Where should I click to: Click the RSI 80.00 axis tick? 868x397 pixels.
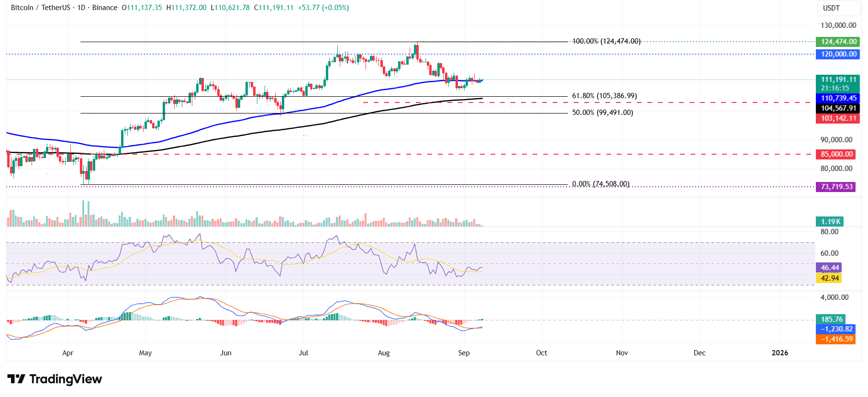(830, 232)
